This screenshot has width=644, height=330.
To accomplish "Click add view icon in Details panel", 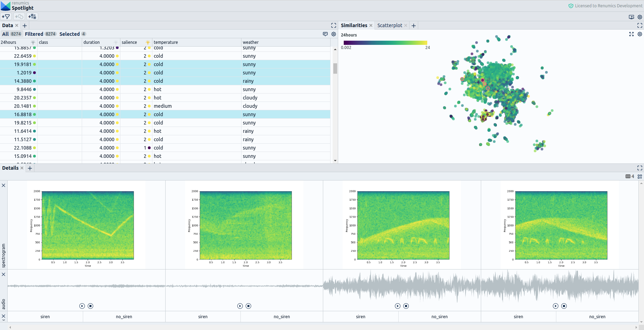I will 640,176.
